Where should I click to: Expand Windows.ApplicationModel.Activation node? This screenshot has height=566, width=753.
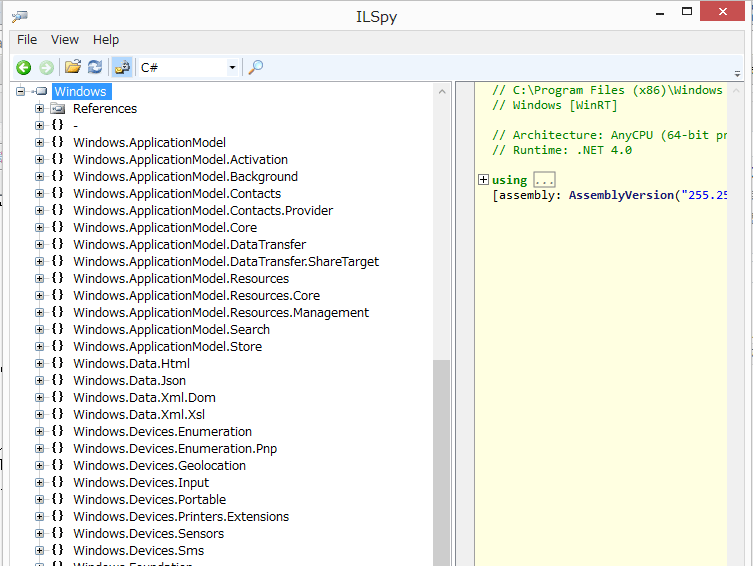point(39,159)
